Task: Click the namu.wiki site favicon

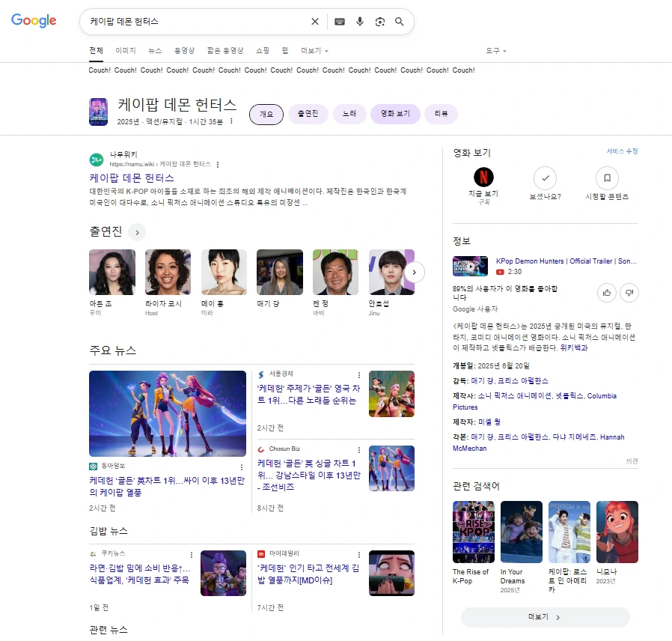Action: coord(97,160)
